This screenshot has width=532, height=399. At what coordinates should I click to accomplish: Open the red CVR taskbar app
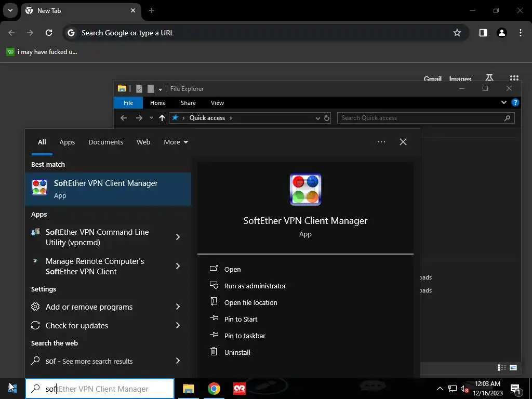click(239, 389)
